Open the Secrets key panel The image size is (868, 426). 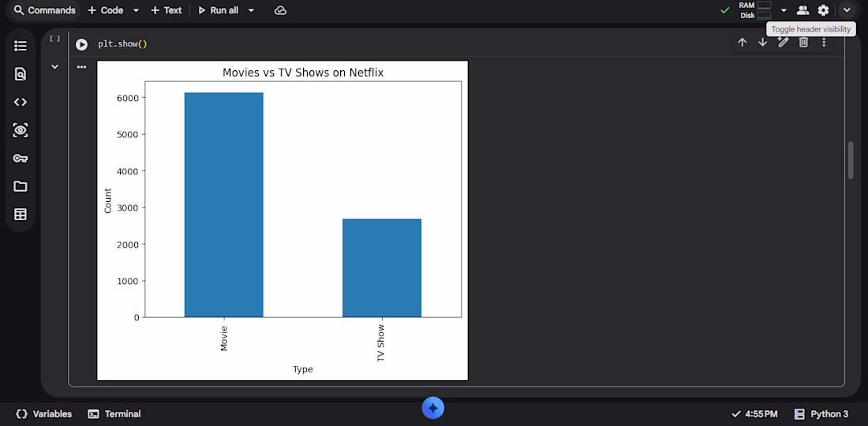tap(21, 159)
